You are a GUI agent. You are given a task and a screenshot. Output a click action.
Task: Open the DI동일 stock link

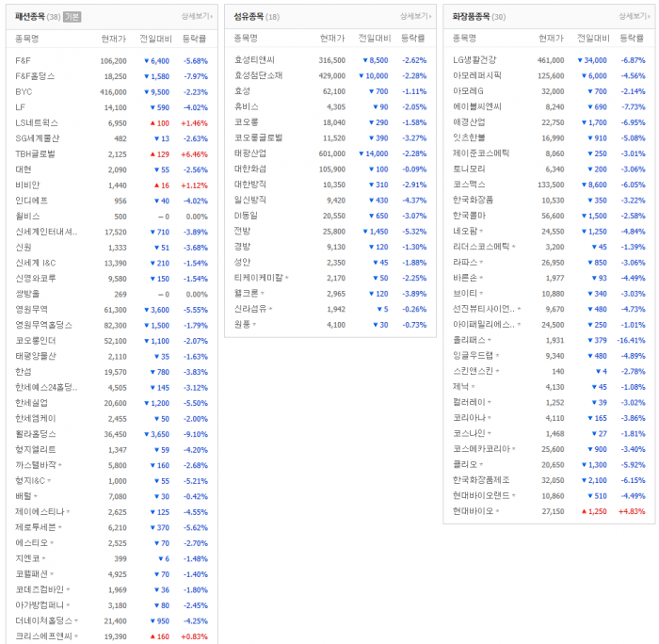coord(246,216)
